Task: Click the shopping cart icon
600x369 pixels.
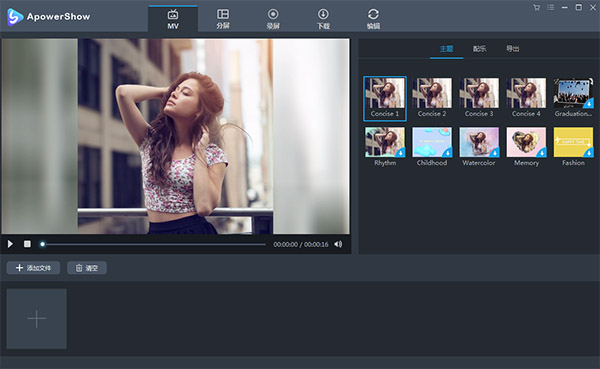Action: 536,8
